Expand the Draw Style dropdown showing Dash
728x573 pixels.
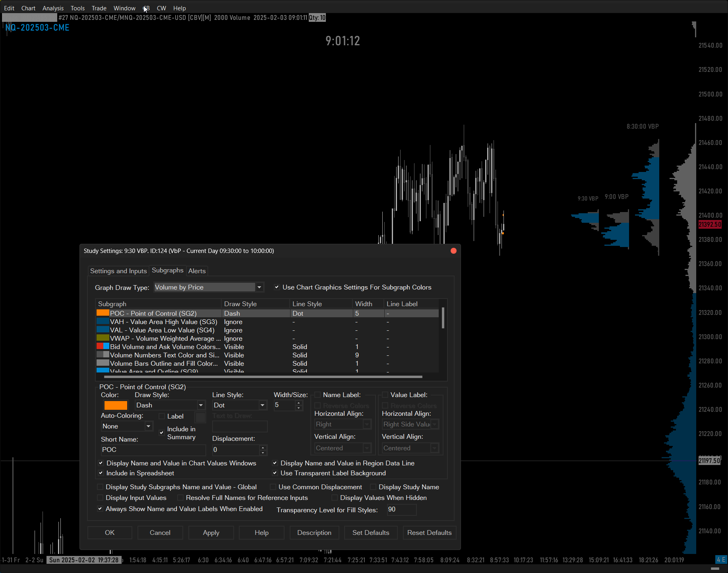click(x=201, y=405)
